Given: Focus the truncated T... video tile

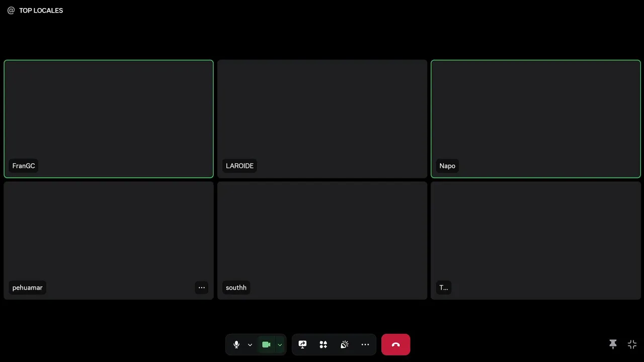Looking at the screenshot, I should click(x=536, y=241).
